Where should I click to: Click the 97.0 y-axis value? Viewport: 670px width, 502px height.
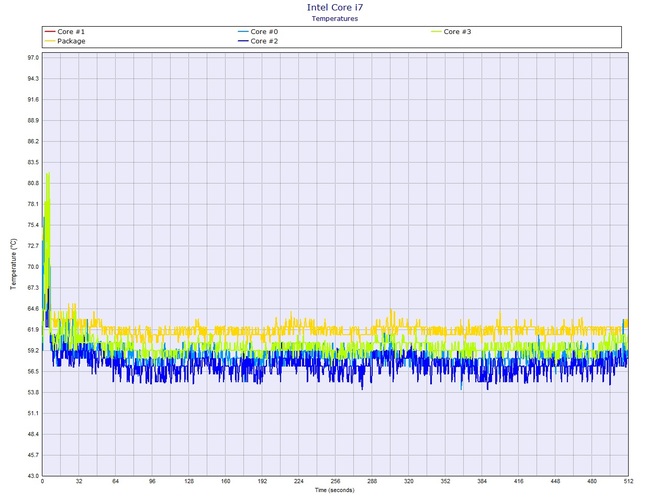click(33, 58)
